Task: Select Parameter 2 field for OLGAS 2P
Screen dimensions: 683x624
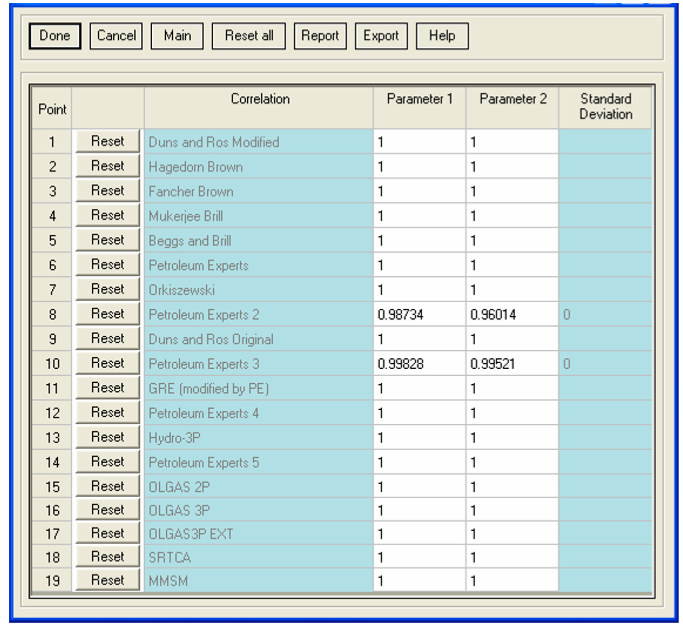Action: pos(512,486)
